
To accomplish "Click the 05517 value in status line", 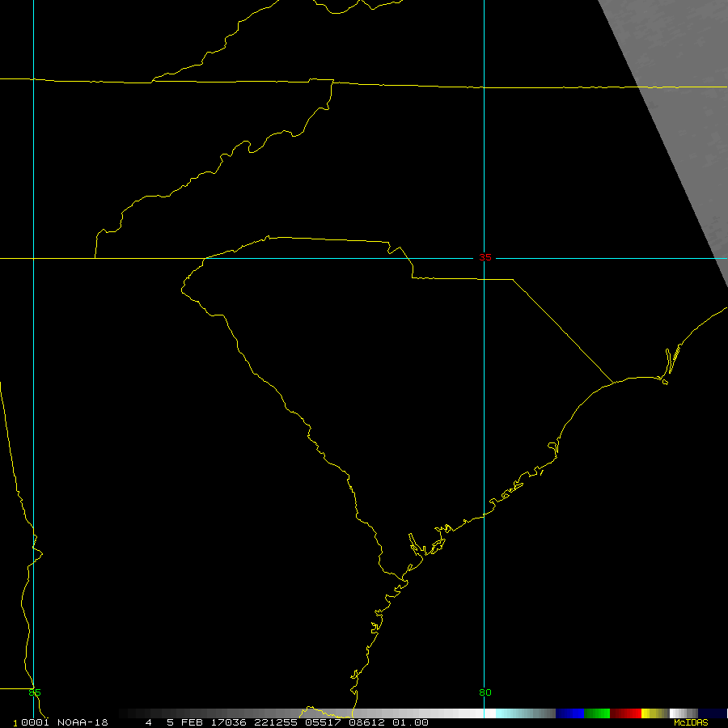I will tap(324, 722).
